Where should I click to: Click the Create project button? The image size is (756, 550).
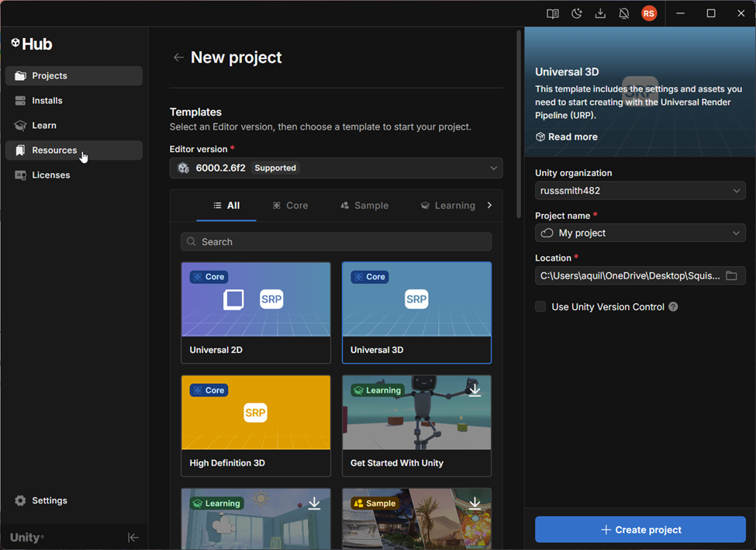(640, 529)
